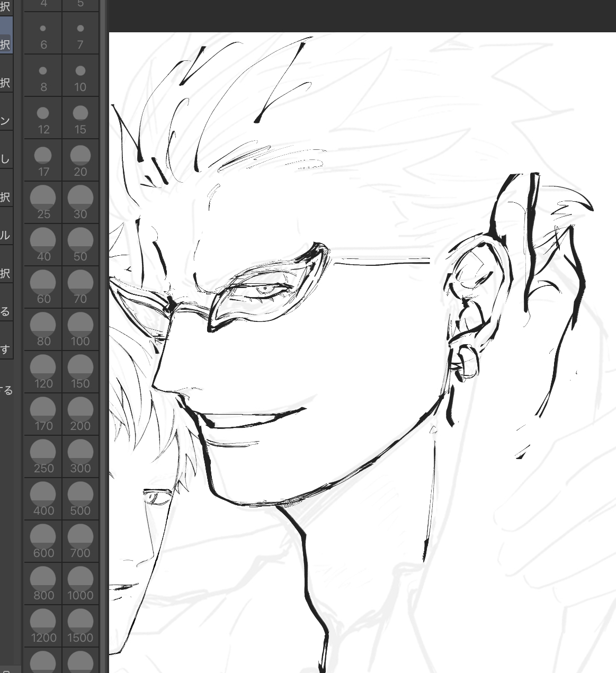Pick brush size 200
The height and width of the screenshot is (673, 616).
tap(80, 415)
